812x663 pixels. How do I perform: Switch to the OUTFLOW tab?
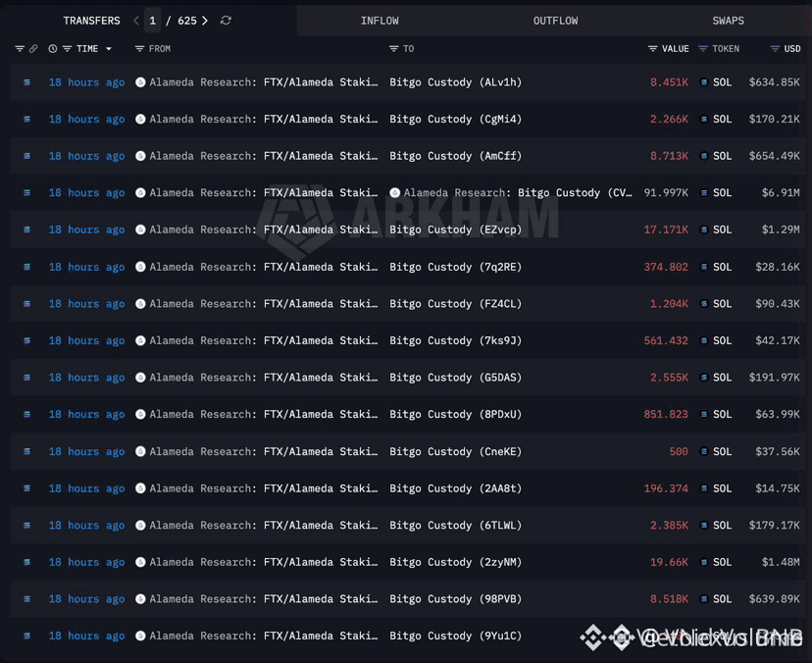(x=556, y=21)
